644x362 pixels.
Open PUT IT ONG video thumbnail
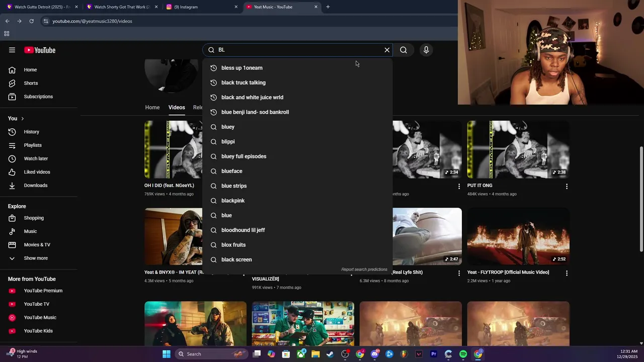tap(518, 150)
